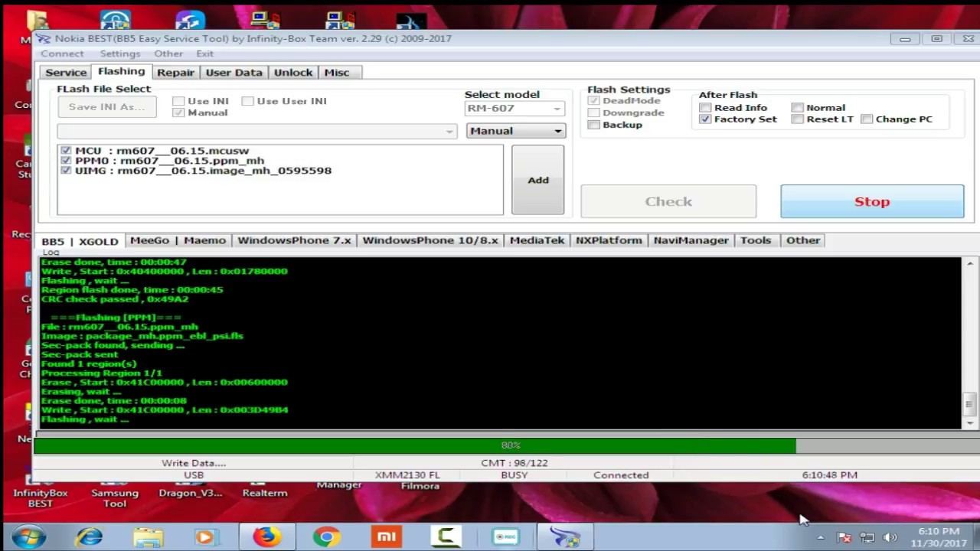
Task: Open Samsung Tool desktop shortcut
Action: point(115,494)
